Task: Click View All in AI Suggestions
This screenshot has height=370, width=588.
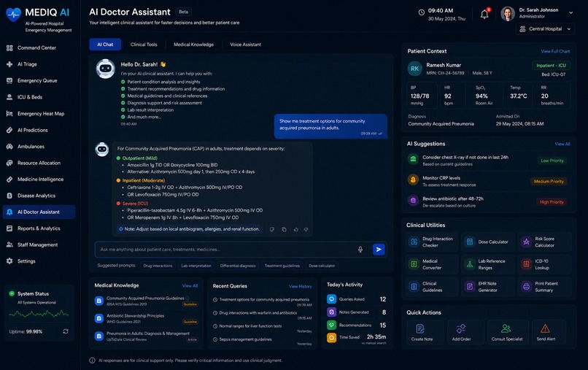Action: click(x=562, y=144)
